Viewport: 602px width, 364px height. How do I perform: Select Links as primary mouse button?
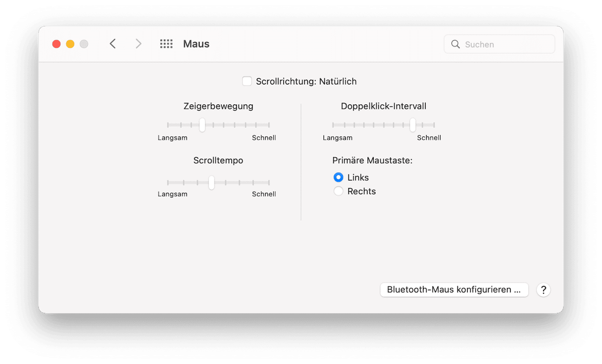tap(339, 178)
